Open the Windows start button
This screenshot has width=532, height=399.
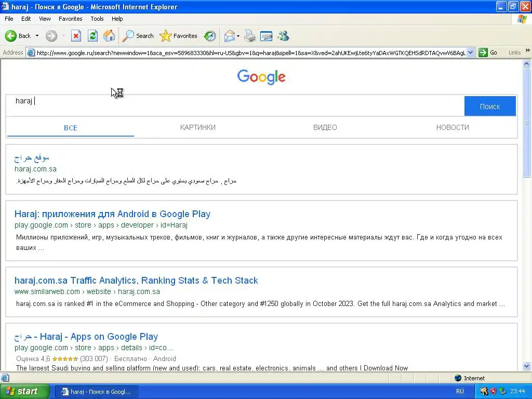(24, 391)
